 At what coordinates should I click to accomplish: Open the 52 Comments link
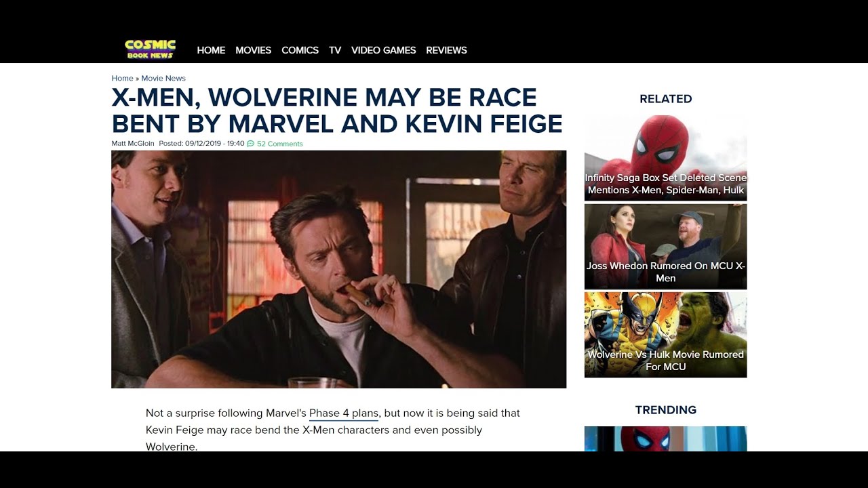point(279,144)
